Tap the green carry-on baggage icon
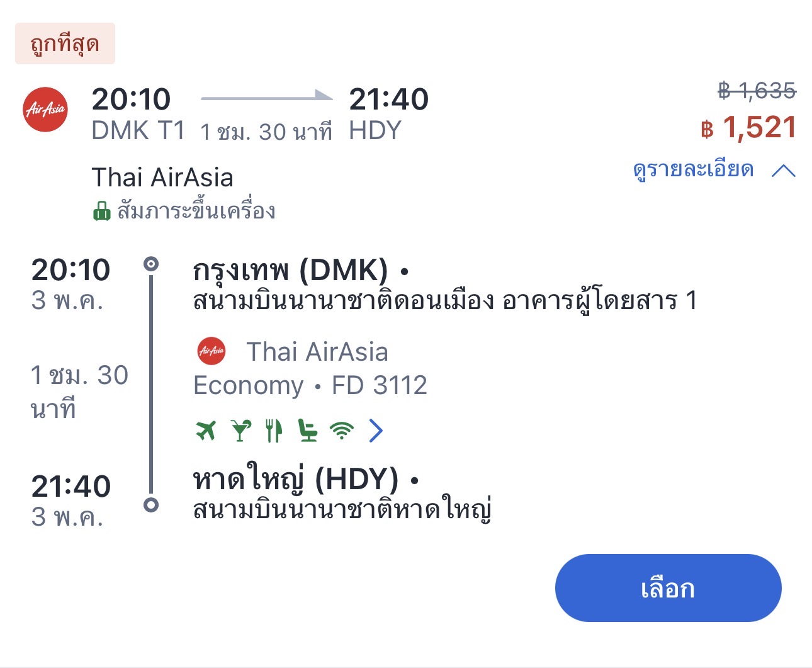Image resolution: width=812 pixels, height=668 pixels. tap(101, 211)
